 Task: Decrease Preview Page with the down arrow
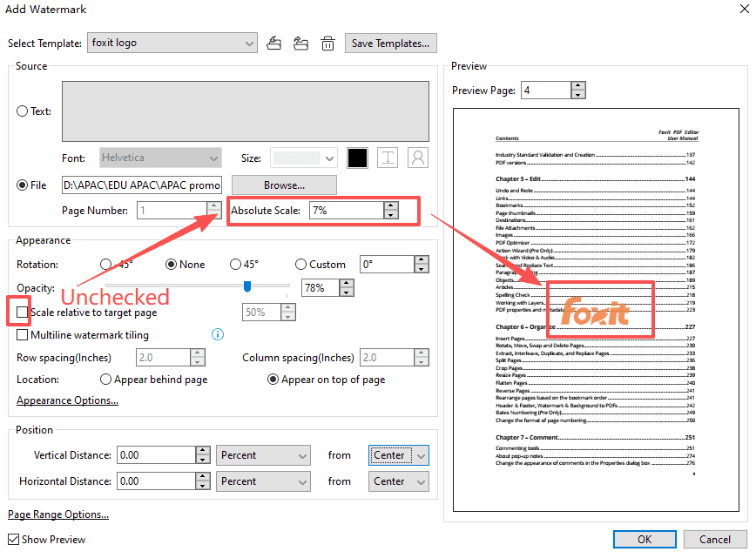pyautogui.click(x=578, y=94)
